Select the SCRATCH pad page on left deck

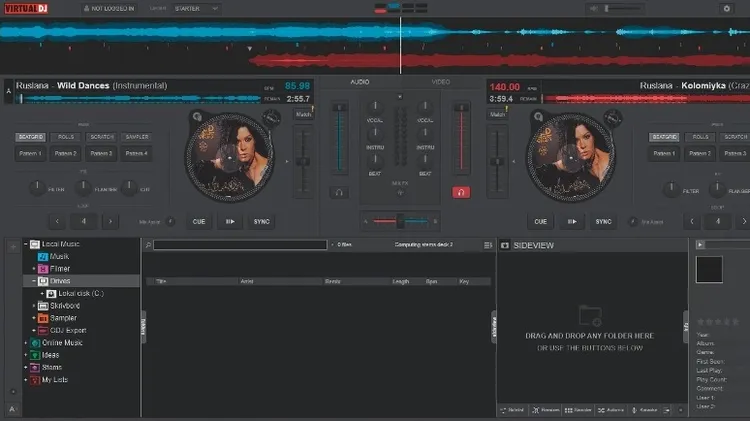click(x=101, y=137)
